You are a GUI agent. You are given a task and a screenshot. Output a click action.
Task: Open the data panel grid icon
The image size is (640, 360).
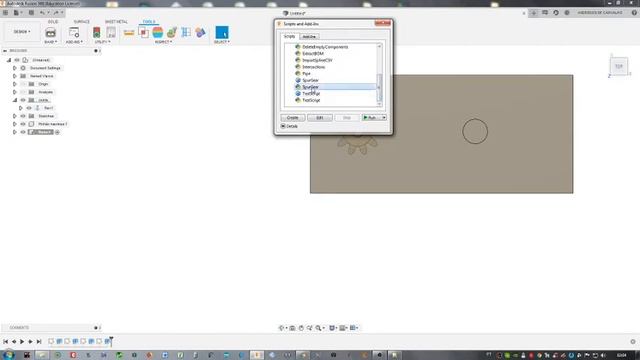coord(5,13)
